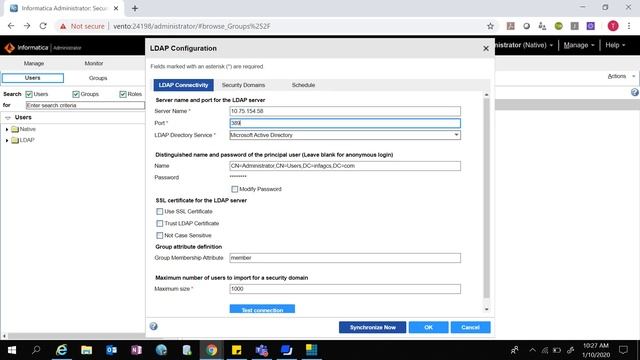
Task: Uncheck the Roles search checkbox
Action: (x=123, y=94)
